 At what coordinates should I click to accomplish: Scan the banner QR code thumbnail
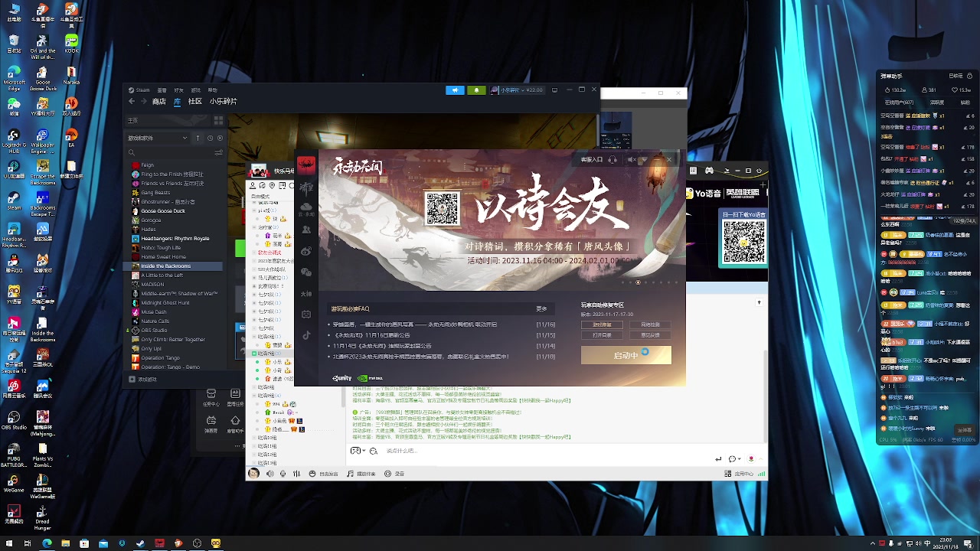point(442,209)
